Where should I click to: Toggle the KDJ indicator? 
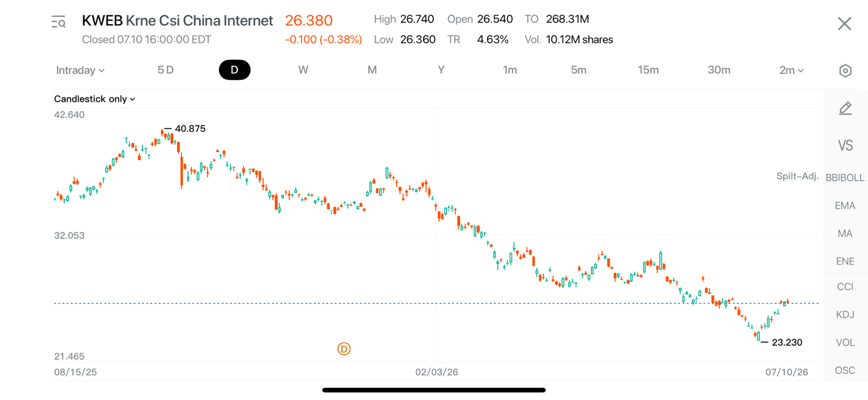point(845,314)
